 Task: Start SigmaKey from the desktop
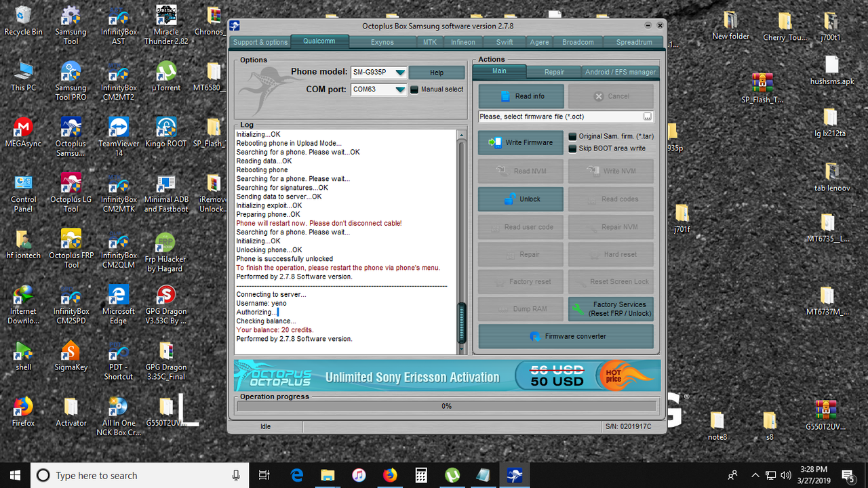tap(71, 352)
